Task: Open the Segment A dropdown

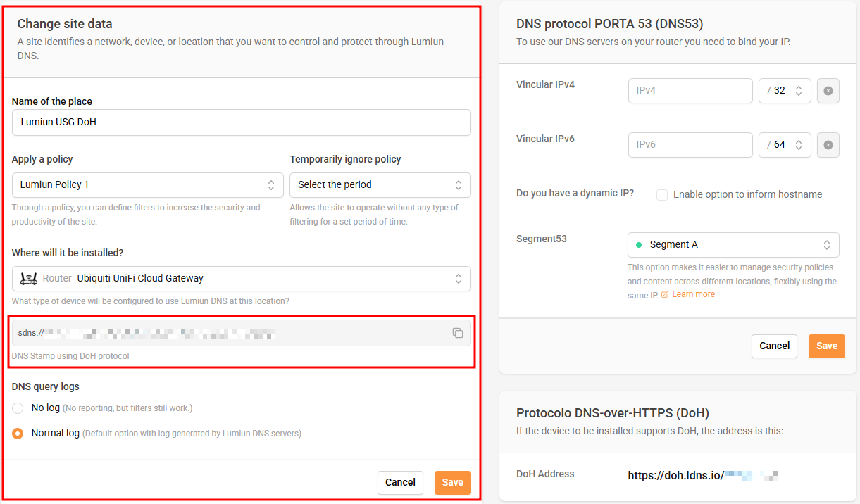Action: click(733, 245)
